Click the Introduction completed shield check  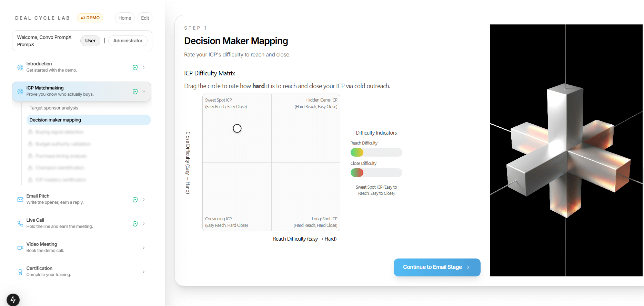135,67
